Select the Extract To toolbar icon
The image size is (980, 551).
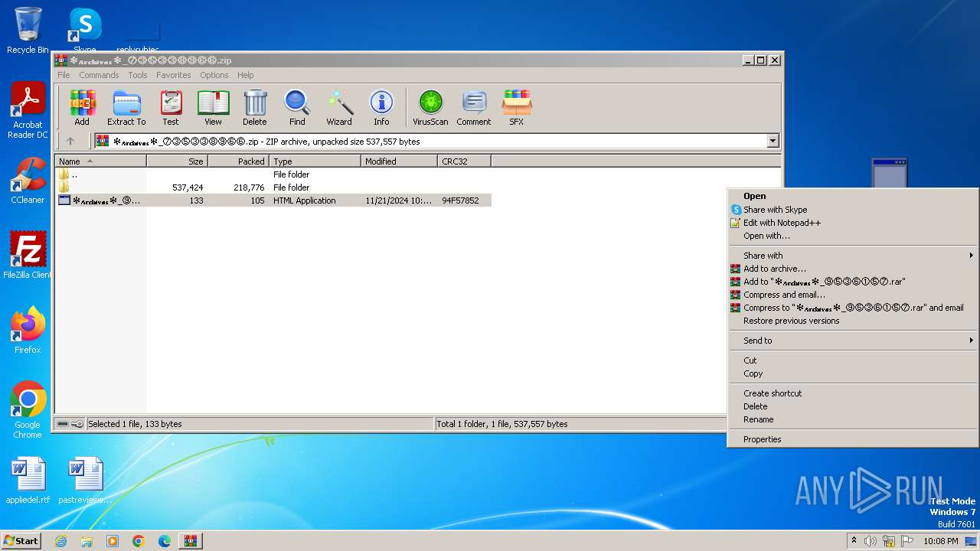[126, 107]
